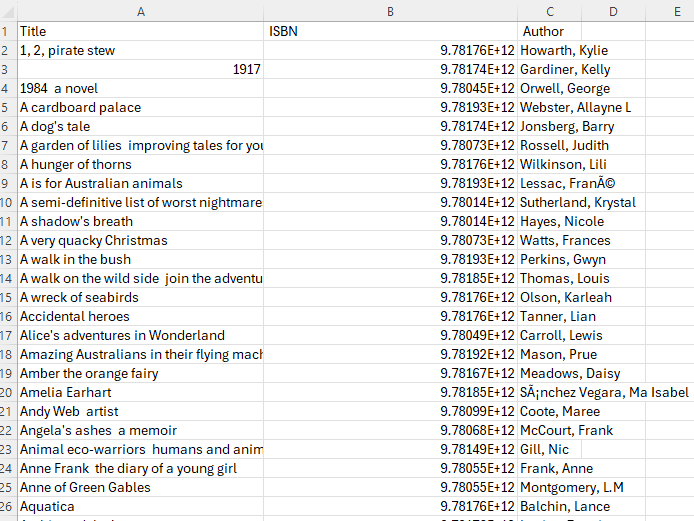Select ISBN cell in Mason, Prue row
The width and height of the screenshot is (694, 521).
tap(390, 355)
